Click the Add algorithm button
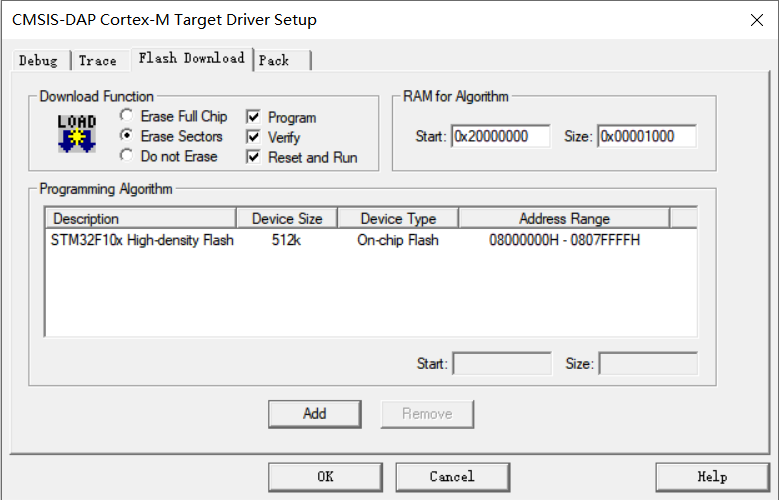This screenshot has width=779, height=500. [x=314, y=414]
